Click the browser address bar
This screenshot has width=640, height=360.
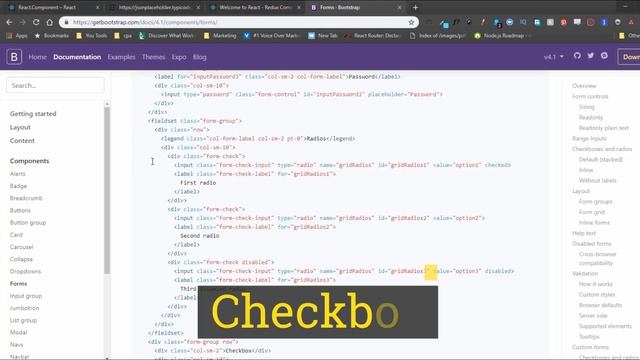click(239, 22)
